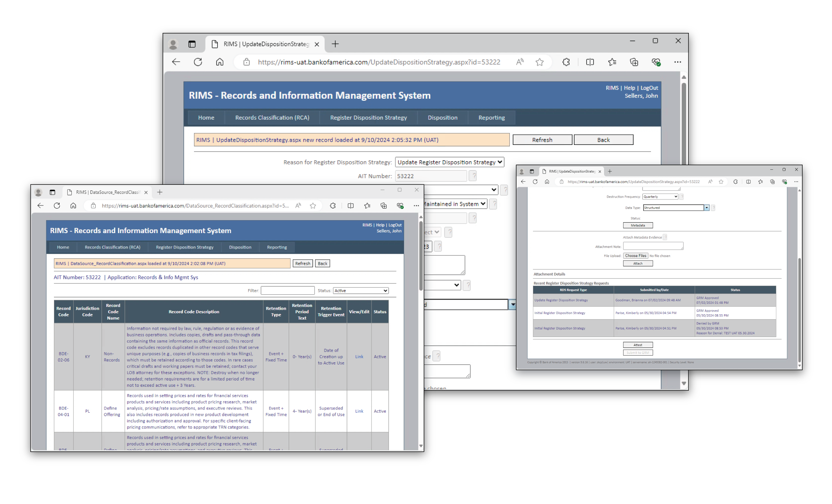The width and height of the screenshot is (832, 504).
Task: Select Reporting menu in RecordClassification window
Action: point(277,247)
